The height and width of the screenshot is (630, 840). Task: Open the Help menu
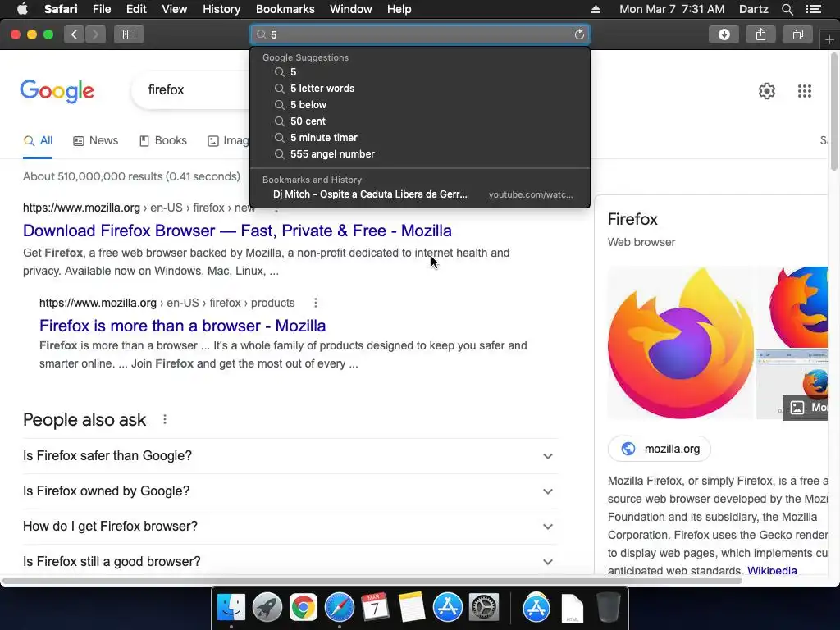tap(399, 9)
